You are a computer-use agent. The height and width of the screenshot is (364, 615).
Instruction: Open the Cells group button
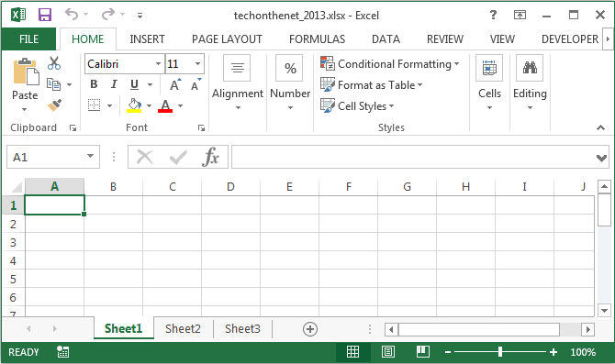pyautogui.click(x=489, y=83)
